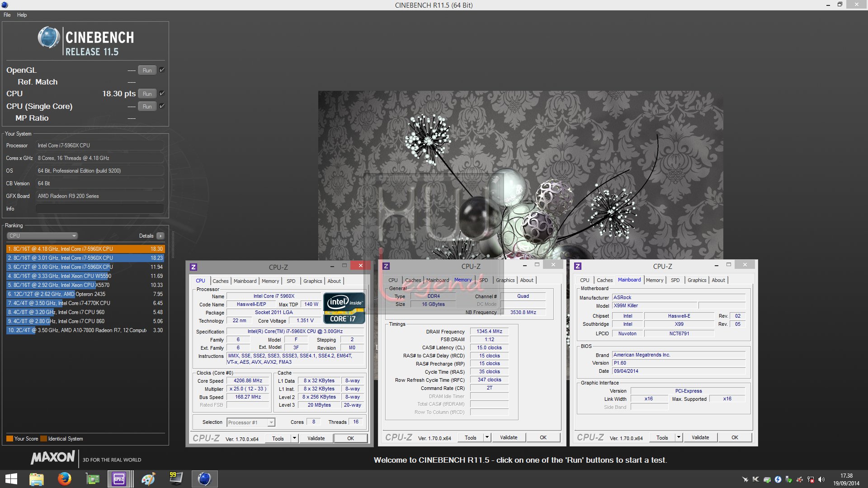Select About tab in CPU-Z CPU window
868x488 pixels.
(x=334, y=281)
